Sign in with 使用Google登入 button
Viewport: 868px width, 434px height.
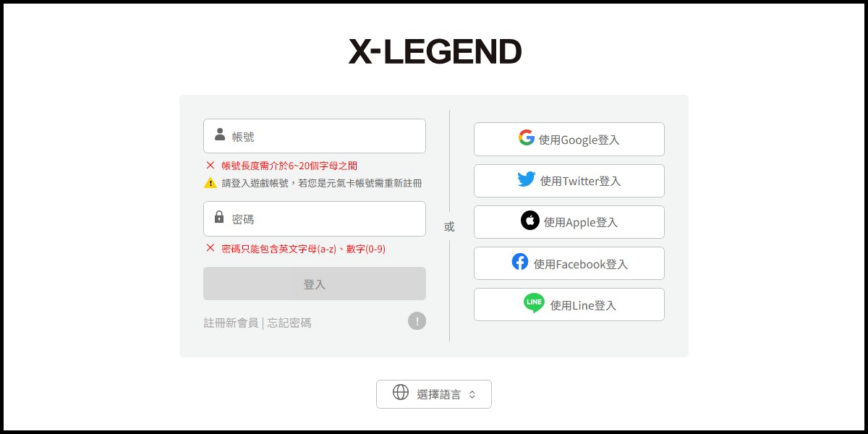coord(569,139)
